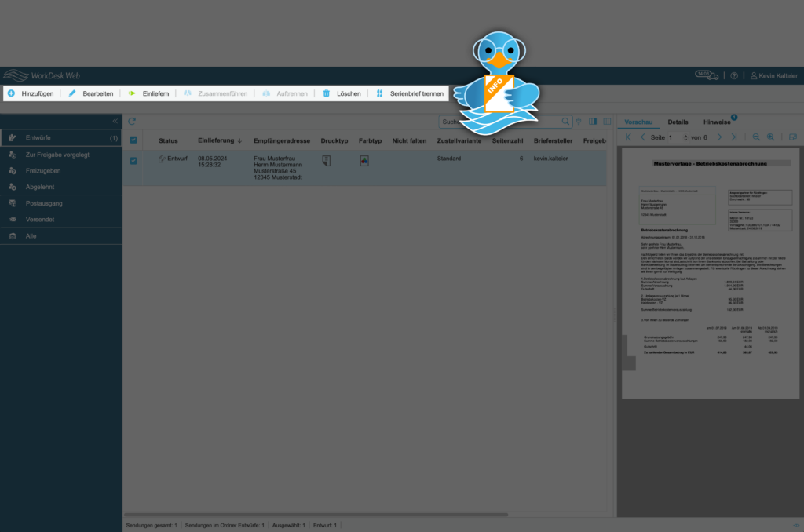The width and height of the screenshot is (804, 532).
Task: Open the Hinweise tab
Action: [716, 122]
